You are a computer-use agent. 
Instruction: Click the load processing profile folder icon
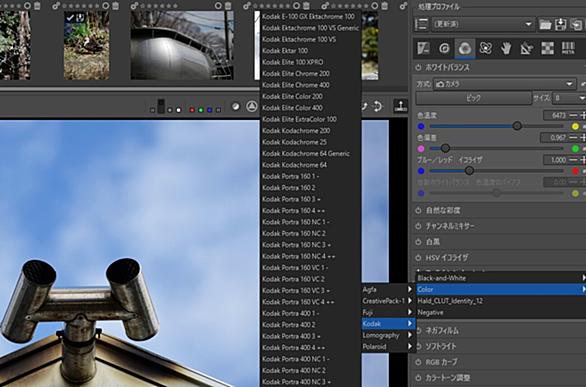click(x=545, y=25)
